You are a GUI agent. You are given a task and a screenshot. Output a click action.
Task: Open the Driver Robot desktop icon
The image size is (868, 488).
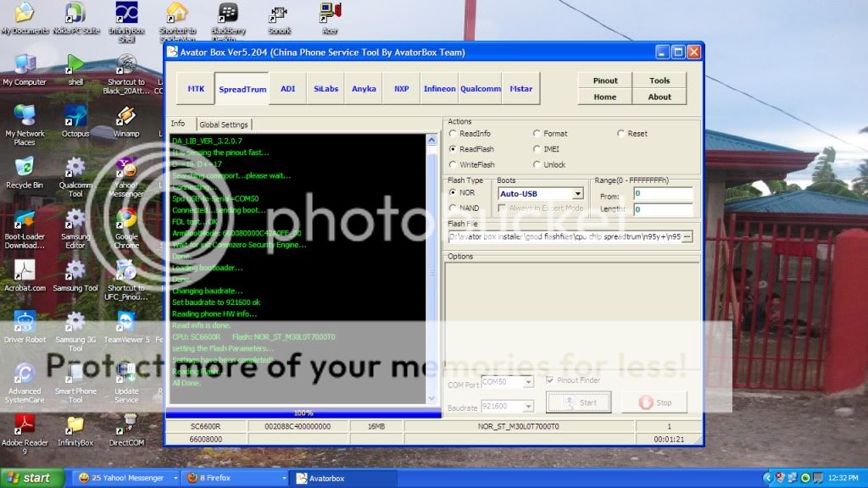pyautogui.click(x=25, y=323)
